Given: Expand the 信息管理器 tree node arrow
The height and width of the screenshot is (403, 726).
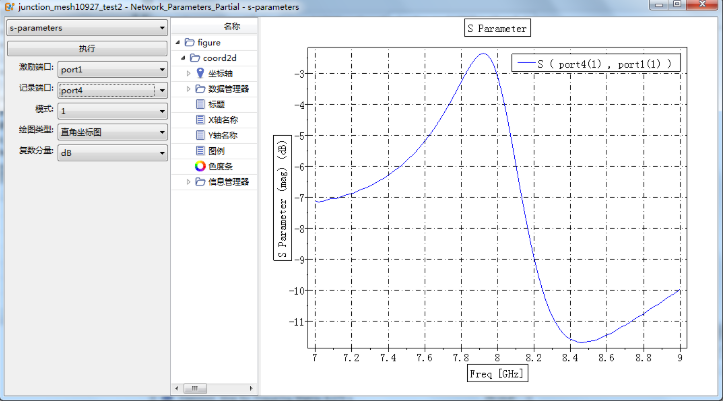Looking at the screenshot, I should (x=189, y=182).
